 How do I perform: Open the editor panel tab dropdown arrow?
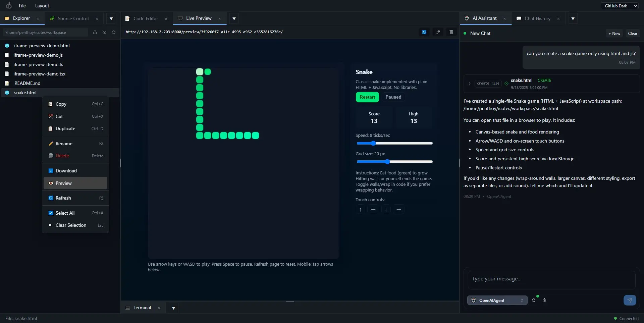click(x=234, y=19)
